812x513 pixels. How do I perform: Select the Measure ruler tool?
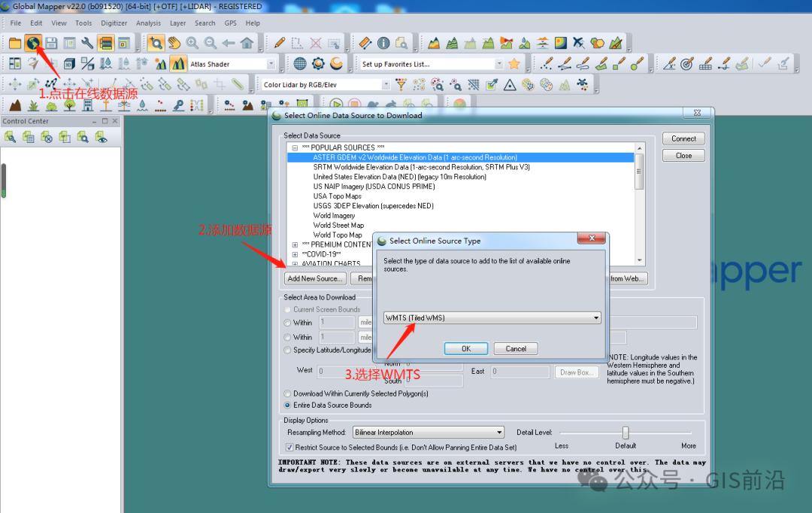point(365,43)
